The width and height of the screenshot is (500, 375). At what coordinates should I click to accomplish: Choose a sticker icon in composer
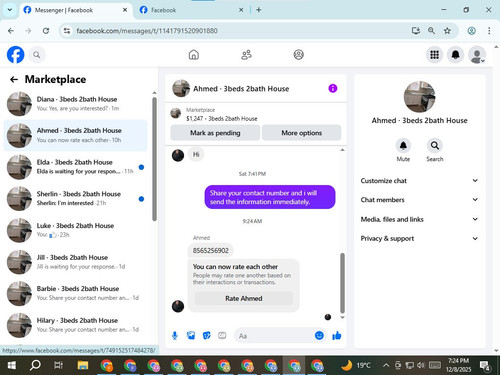click(x=207, y=335)
